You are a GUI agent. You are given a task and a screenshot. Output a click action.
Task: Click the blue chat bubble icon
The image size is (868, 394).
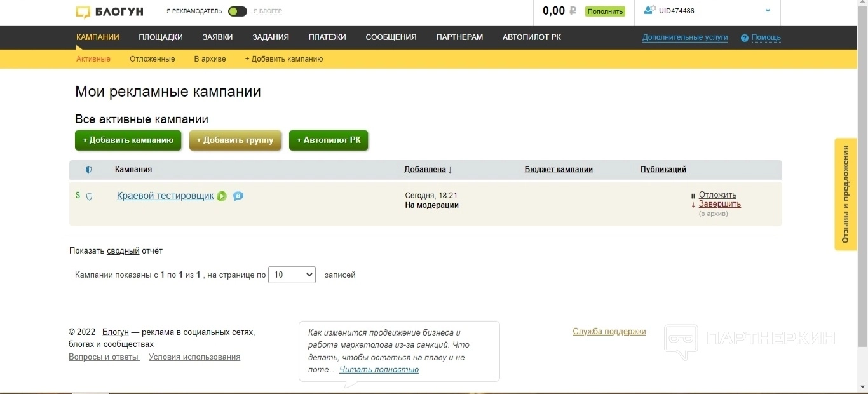[238, 196]
